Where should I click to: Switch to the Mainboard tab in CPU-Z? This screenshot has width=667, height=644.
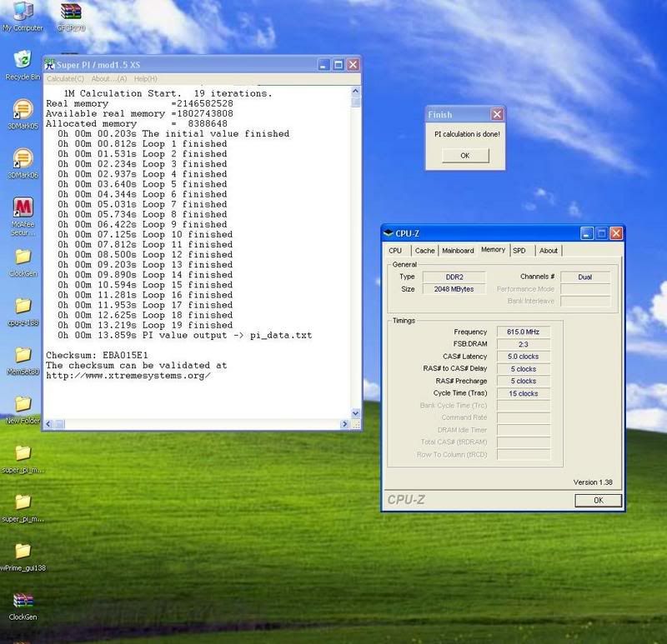458,251
